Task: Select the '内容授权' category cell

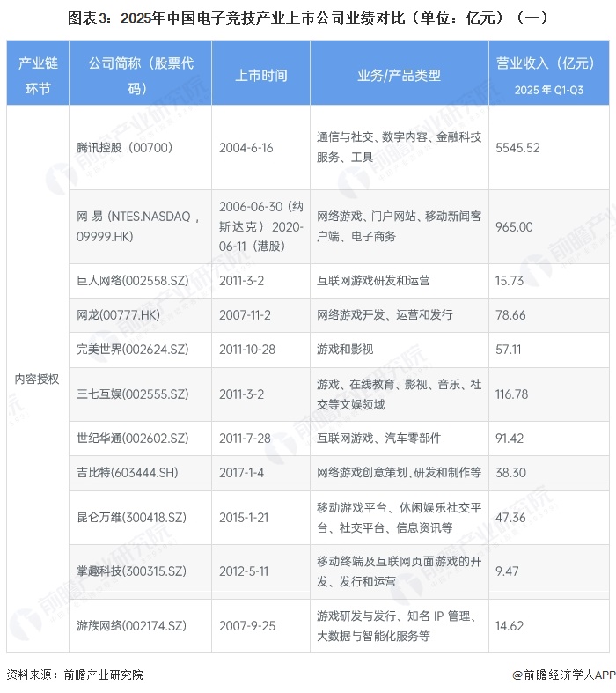Action: [37, 380]
